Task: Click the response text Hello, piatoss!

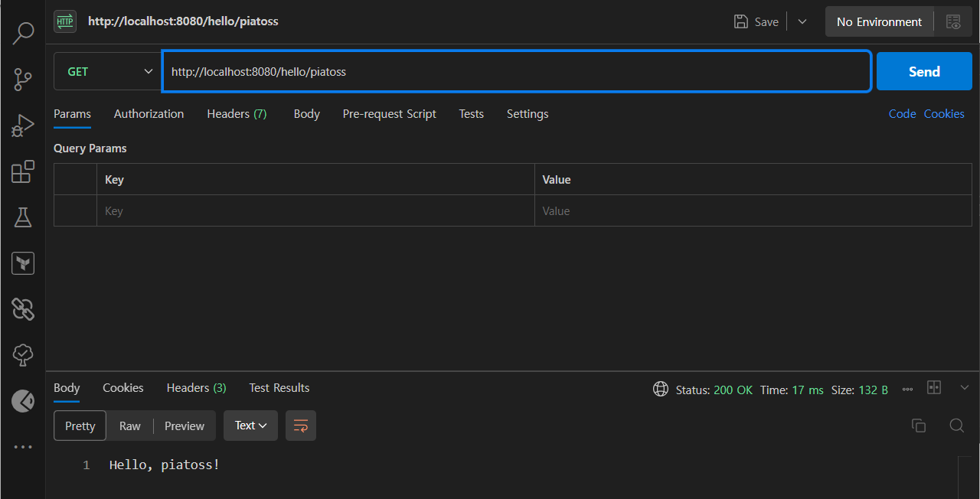Action: (x=165, y=465)
